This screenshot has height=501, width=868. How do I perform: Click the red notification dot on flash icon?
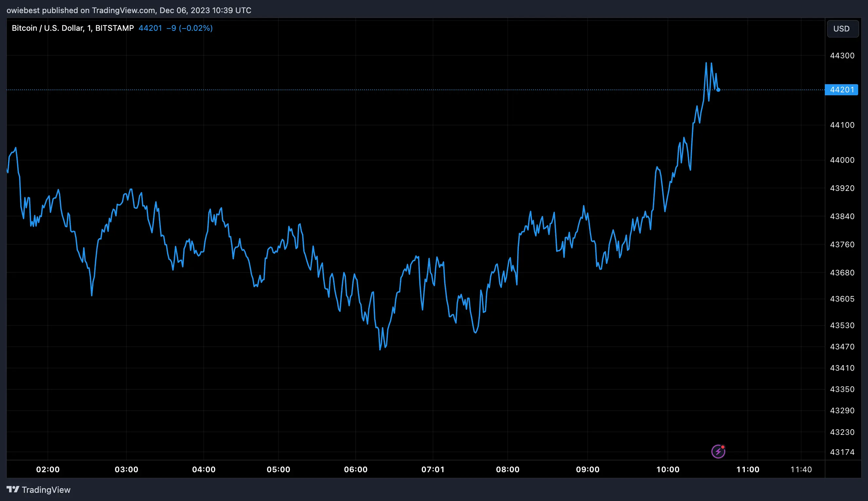(723, 447)
